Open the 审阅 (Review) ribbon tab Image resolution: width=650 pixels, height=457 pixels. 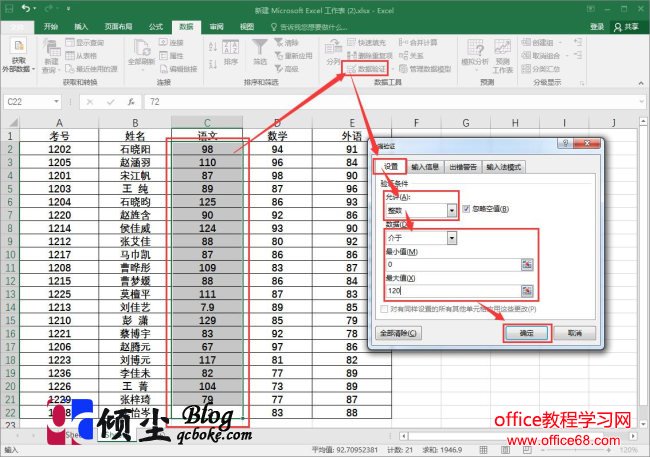[216, 27]
